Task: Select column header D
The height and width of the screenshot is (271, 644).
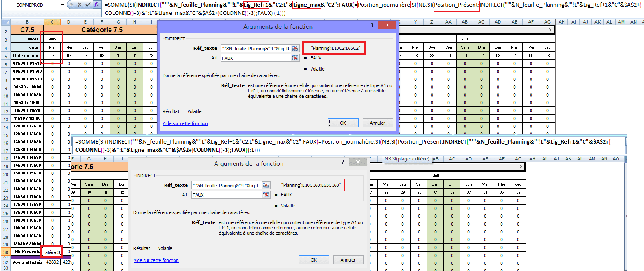Action: (x=68, y=22)
